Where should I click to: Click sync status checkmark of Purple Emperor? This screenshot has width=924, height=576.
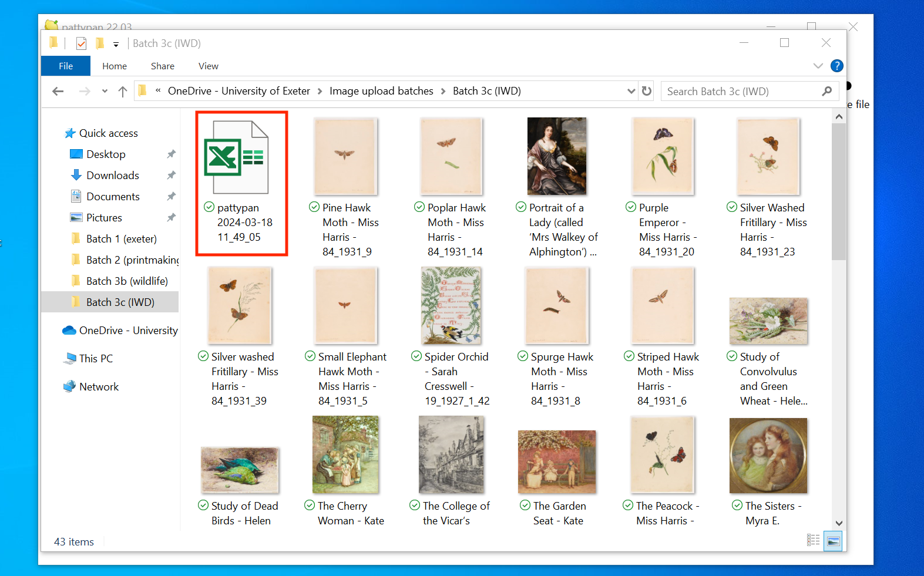coord(631,207)
